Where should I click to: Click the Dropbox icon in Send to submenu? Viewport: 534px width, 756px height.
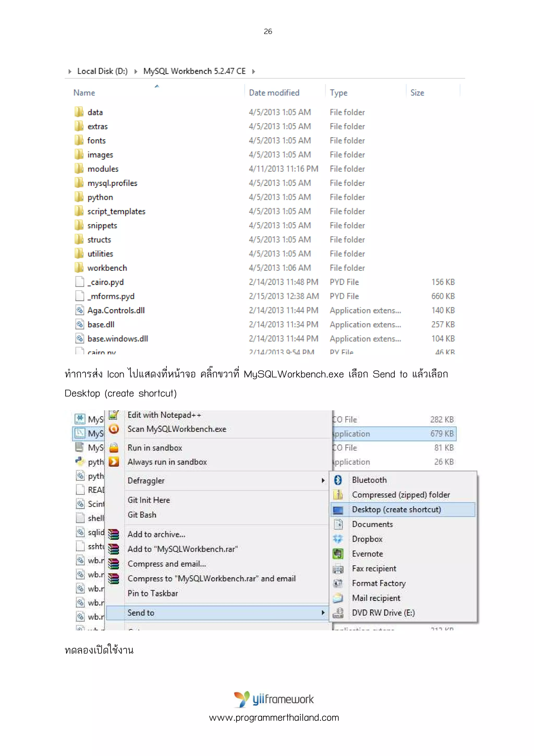click(x=338, y=539)
